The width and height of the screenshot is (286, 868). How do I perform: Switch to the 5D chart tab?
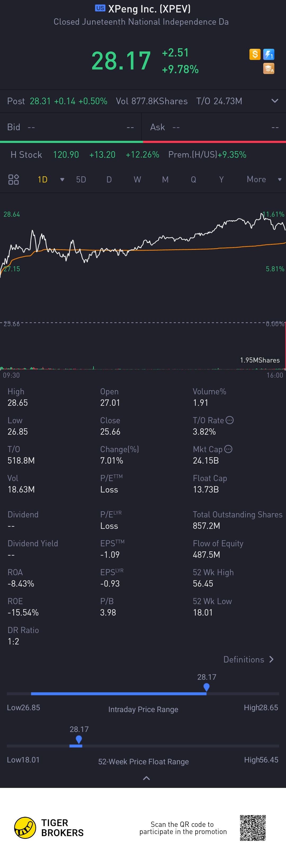(x=81, y=180)
